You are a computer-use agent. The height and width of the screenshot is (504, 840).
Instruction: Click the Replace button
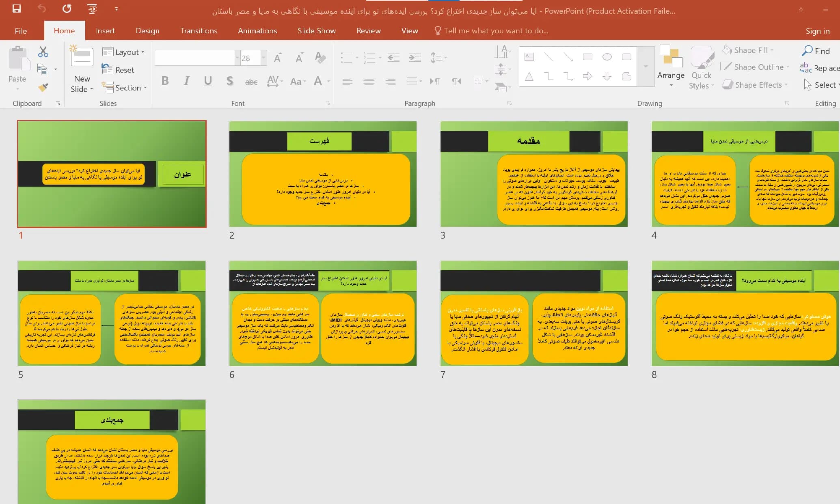(820, 68)
